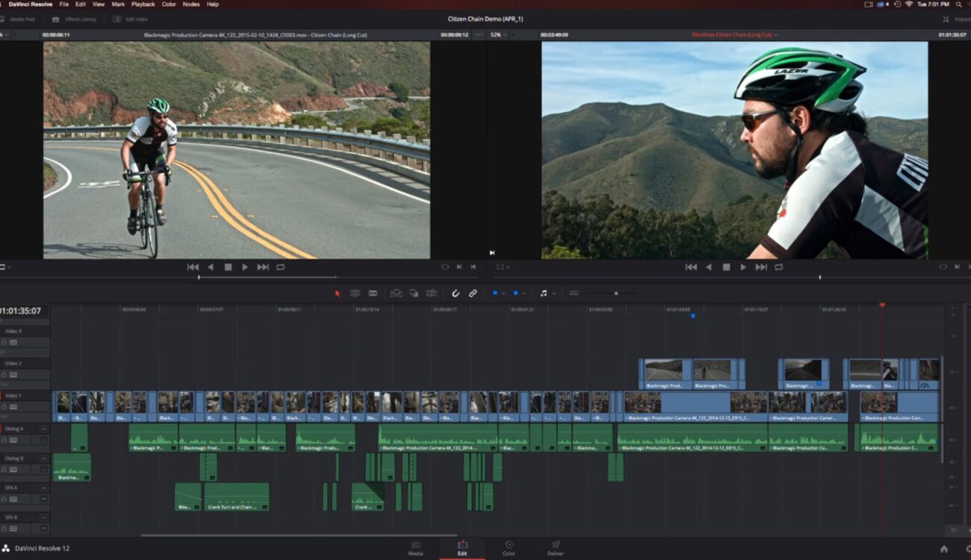Viewport: 971px width, 560px height.
Task: Select the normal edit Selection arrow tool
Action: 338,293
